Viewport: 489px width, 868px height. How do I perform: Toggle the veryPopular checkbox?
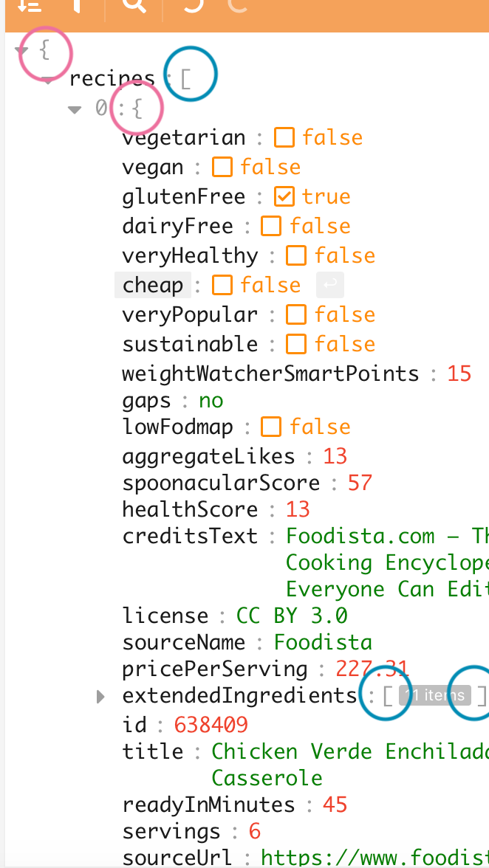[x=295, y=314]
